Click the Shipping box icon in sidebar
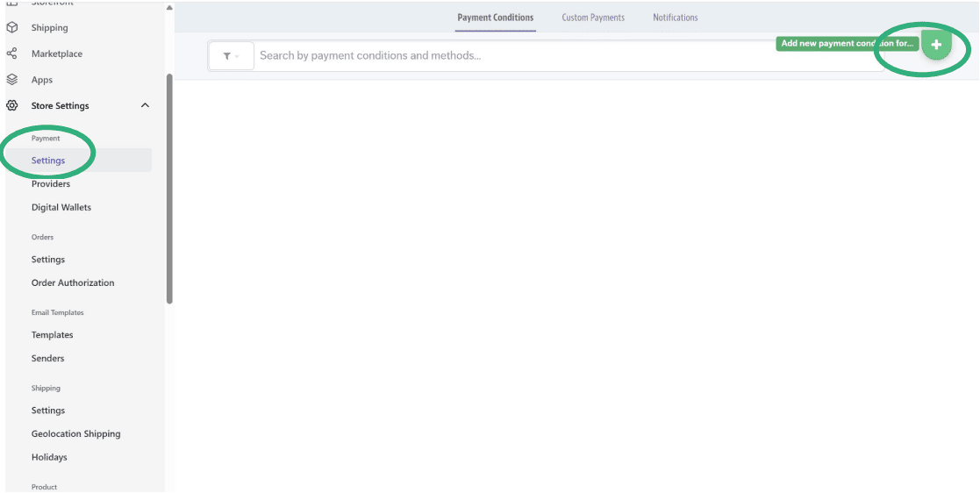 tap(12, 28)
